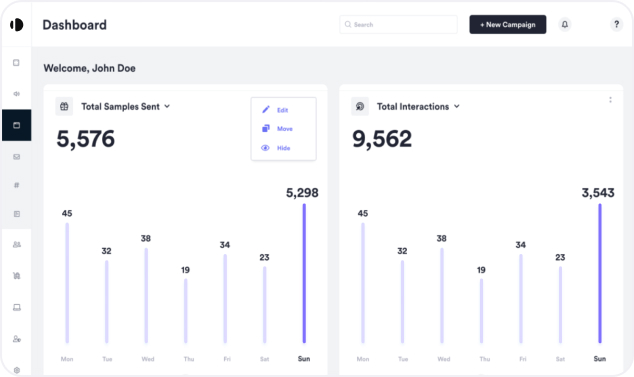
Task: Open the two-people users icon in sidebar
Action: pyautogui.click(x=17, y=245)
